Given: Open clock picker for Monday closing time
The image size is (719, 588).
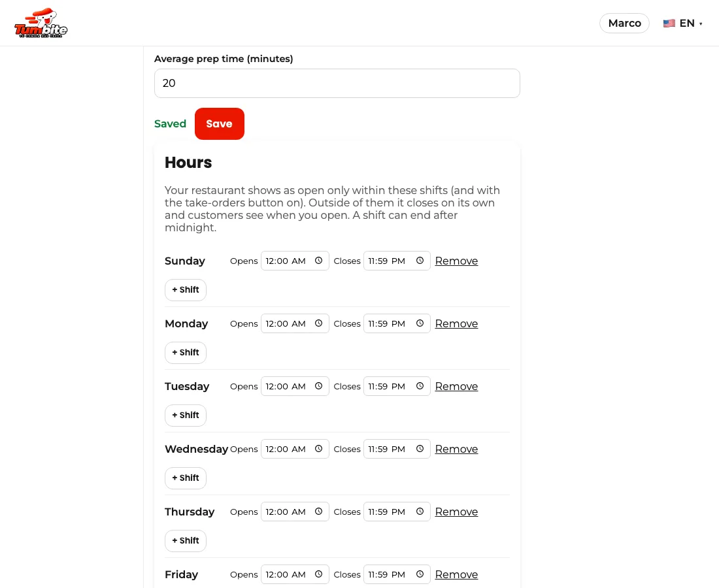Looking at the screenshot, I should point(420,323).
